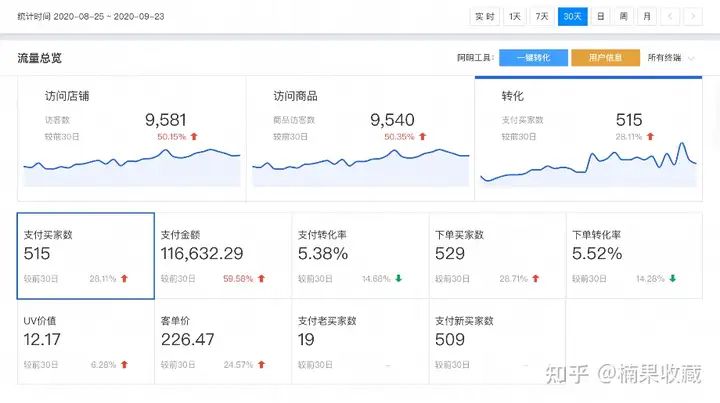Click the 统计时间 date range text
720x403 pixels.
point(91,17)
